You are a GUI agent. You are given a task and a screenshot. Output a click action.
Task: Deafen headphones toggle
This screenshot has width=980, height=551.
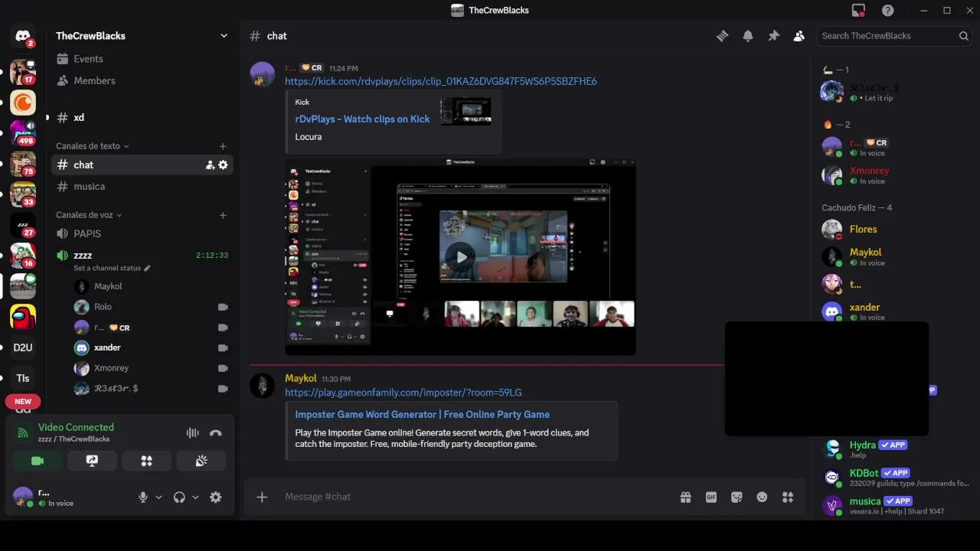tap(179, 497)
